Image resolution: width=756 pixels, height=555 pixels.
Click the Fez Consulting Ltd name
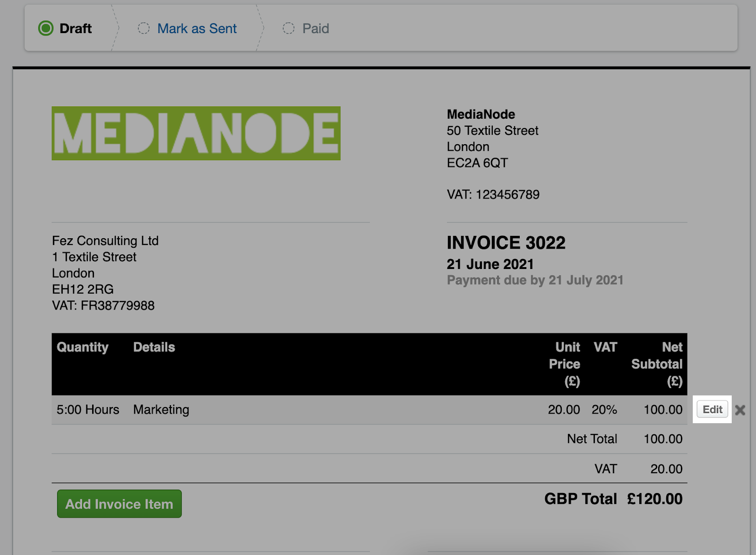[x=105, y=241]
